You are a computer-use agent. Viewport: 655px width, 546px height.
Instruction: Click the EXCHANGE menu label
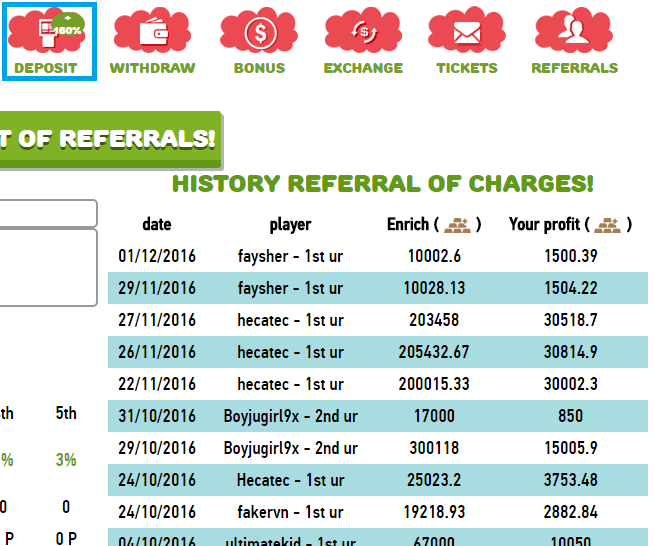click(x=363, y=68)
